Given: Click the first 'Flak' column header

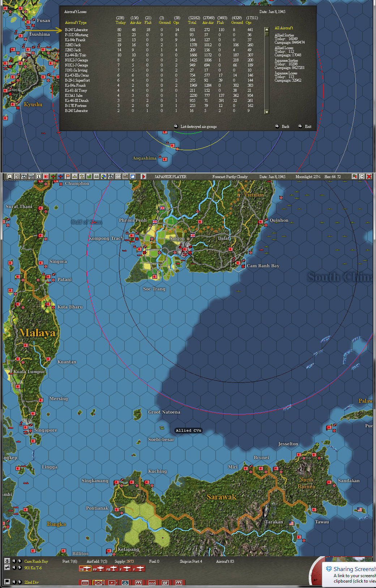Looking at the screenshot, I should pos(148,22).
